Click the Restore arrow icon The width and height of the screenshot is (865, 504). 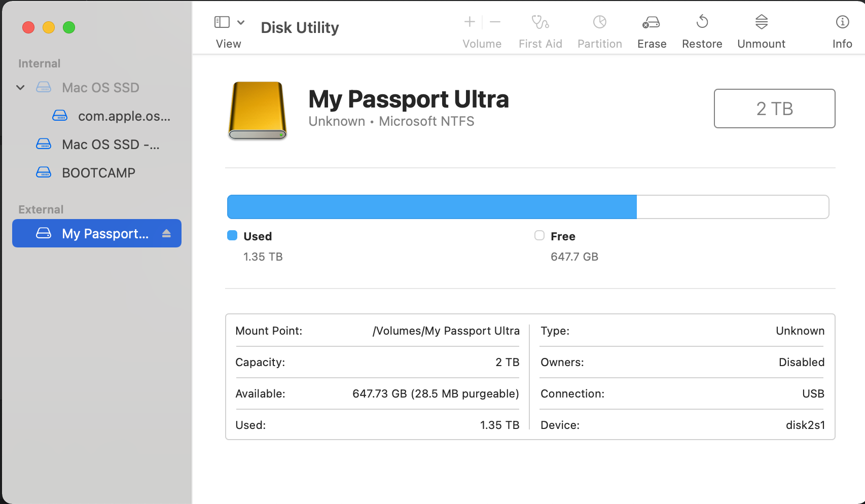pyautogui.click(x=702, y=22)
